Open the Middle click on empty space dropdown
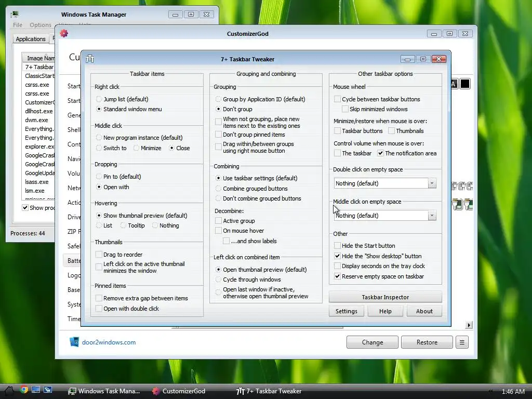The width and height of the screenshot is (532, 399). 385,216
